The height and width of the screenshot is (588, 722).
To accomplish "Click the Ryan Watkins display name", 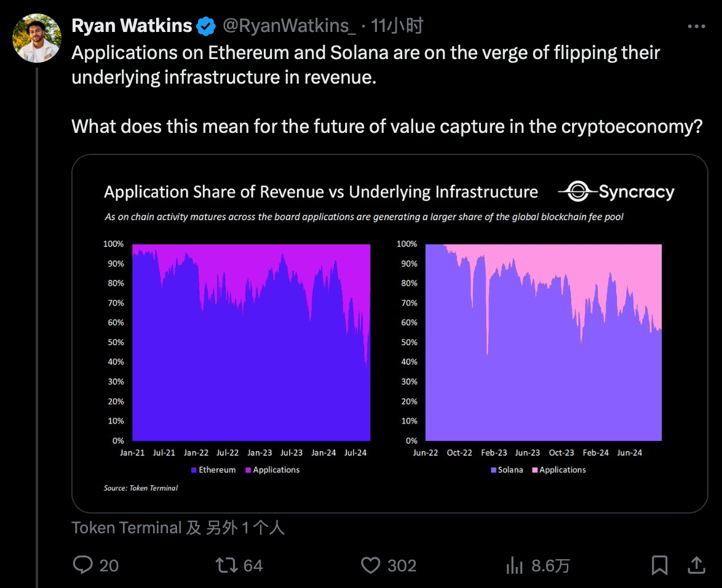I will pos(132,26).
